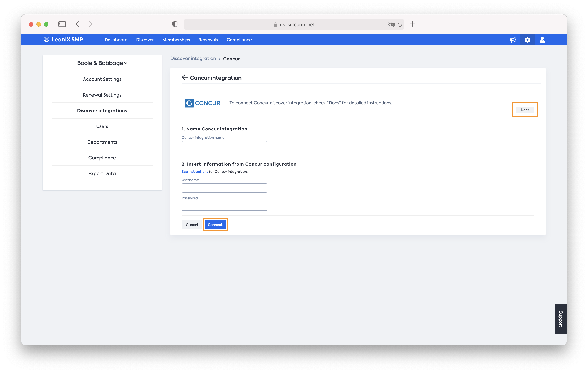This screenshot has width=588, height=373.
Task: Open the Docs button
Action: pos(525,110)
